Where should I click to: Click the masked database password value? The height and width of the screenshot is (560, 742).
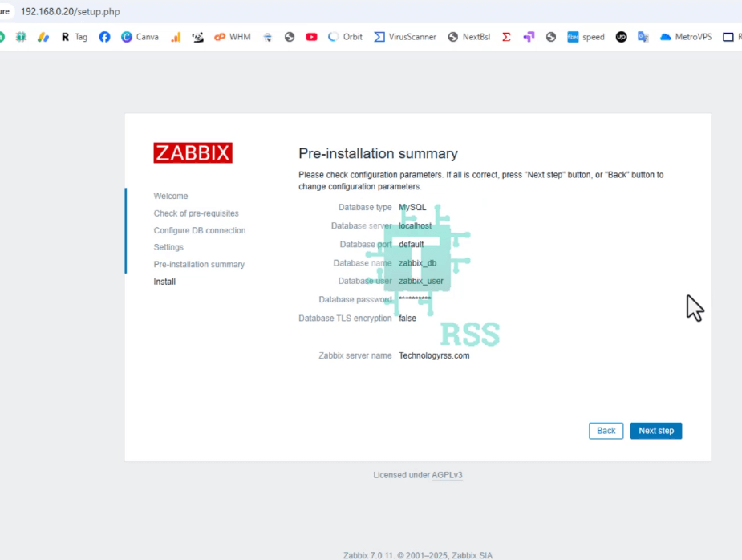coord(415,299)
